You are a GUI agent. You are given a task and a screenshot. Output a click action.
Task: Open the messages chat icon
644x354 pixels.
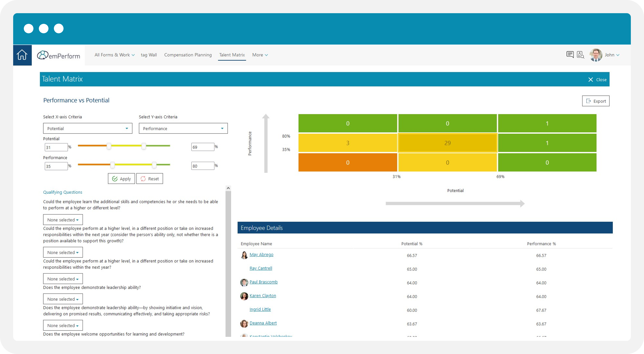click(x=570, y=55)
